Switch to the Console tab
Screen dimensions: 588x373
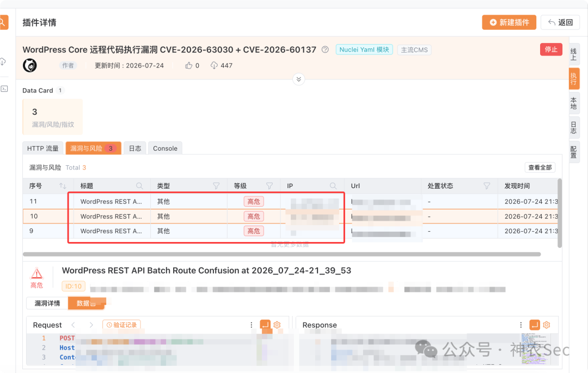pyautogui.click(x=165, y=148)
